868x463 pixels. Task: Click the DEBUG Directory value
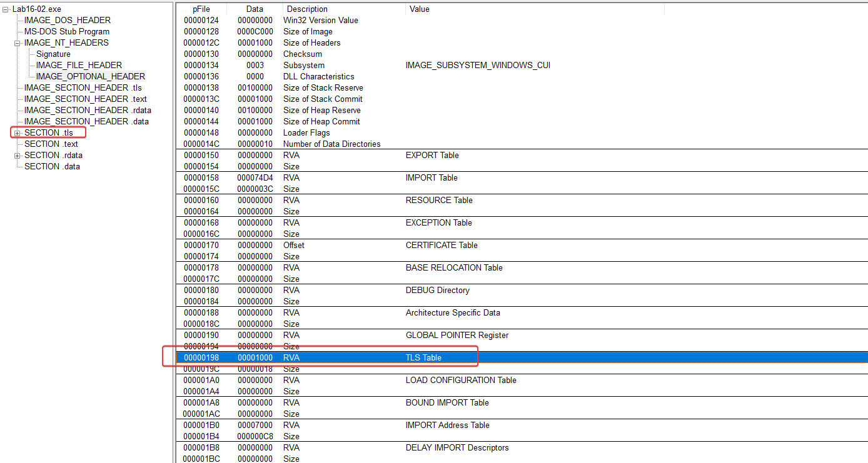click(x=438, y=291)
